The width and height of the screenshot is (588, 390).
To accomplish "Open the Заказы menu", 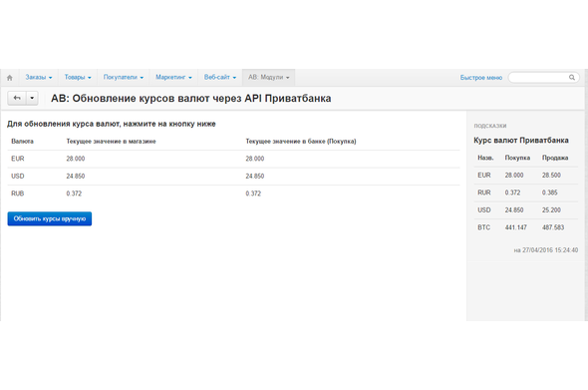I will [x=39, y=78].
